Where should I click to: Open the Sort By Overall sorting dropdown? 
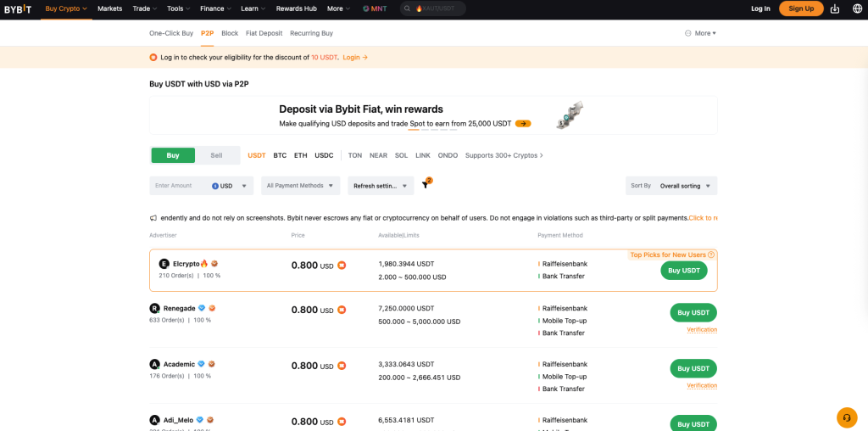click(x=671, y=186)
